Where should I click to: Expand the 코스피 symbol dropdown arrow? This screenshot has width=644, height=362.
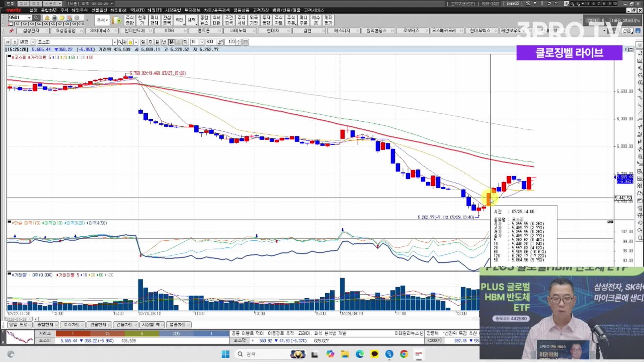point(115,42)
